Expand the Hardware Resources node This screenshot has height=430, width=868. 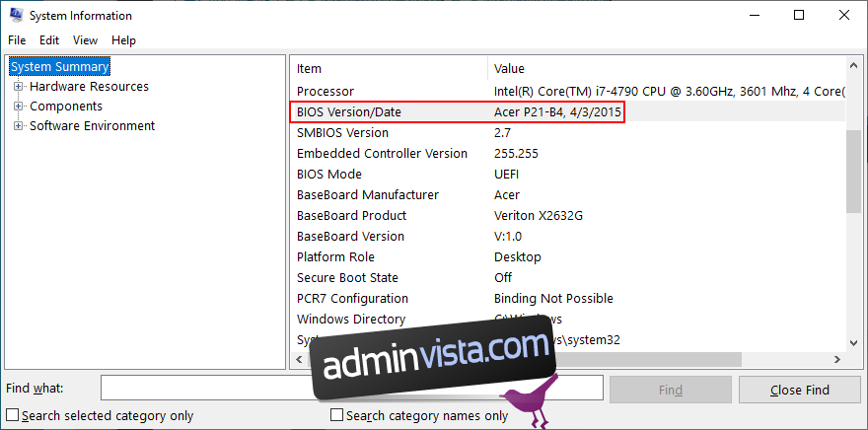click(x=19, y=87)
